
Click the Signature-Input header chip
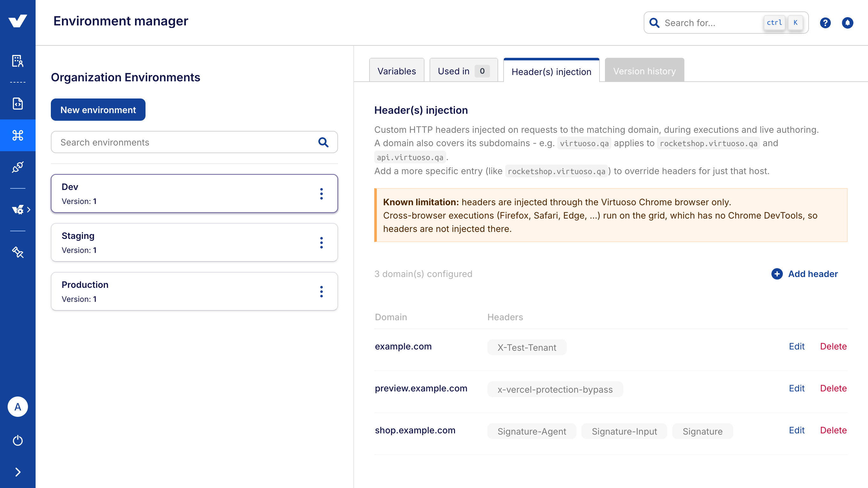tap(624, 431)
